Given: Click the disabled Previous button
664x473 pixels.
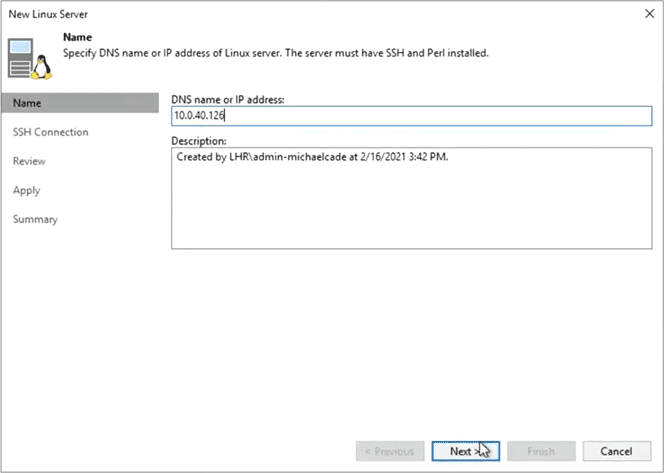Looking at the screenshot, I should [x=389, y=451].
